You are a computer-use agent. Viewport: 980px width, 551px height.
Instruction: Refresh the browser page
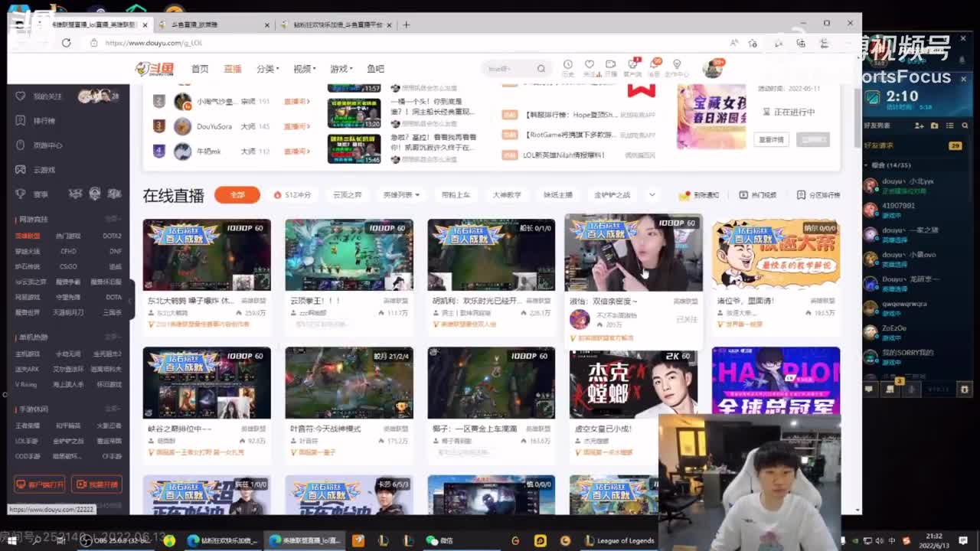click(67, 43)
